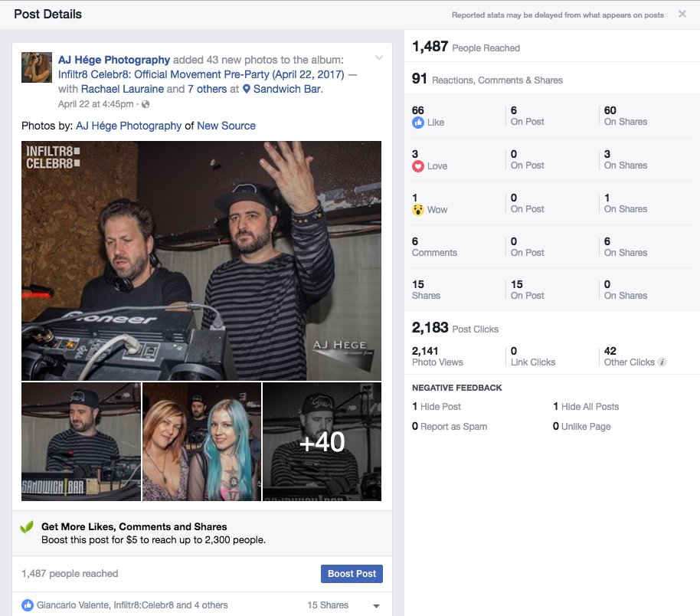The height and width of the screenshot is (616, 700).
Task: Open the Sandwich Bar location link
Action: coord(287,89)
